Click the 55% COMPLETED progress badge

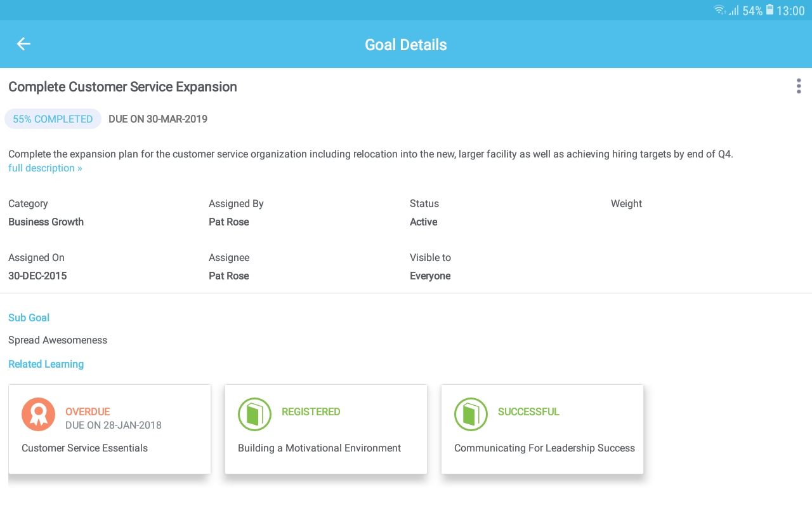pyautogui.click(x=53, y=119)
